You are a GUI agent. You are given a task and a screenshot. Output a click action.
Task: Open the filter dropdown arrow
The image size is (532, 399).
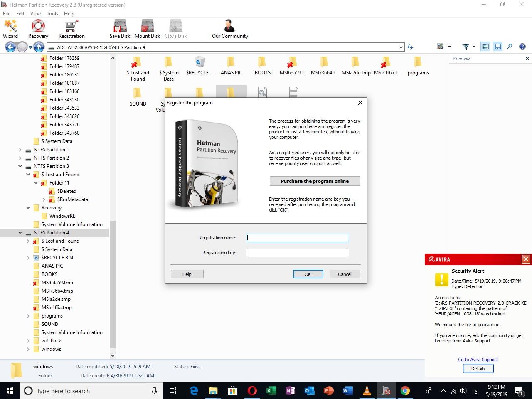[x=474, y=47]
